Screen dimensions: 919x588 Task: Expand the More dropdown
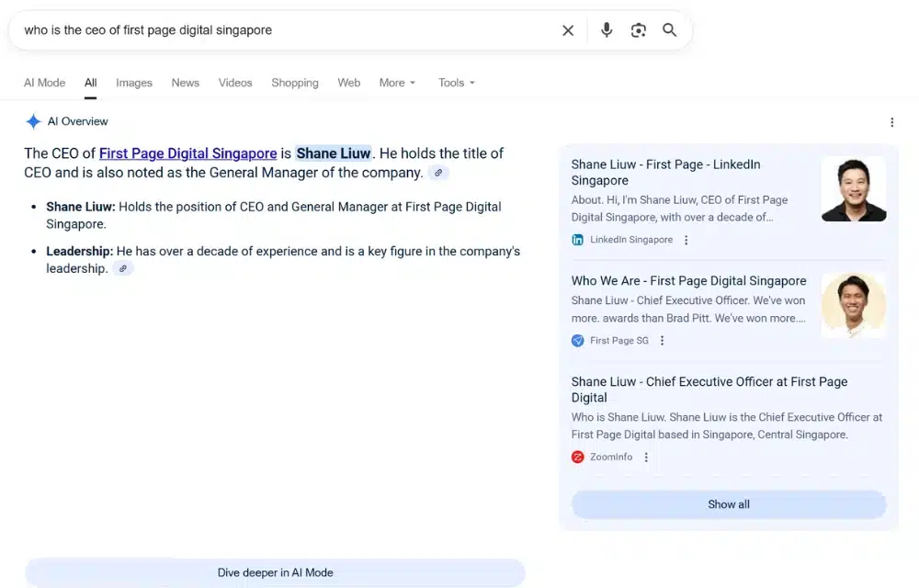tap(397, 83)
